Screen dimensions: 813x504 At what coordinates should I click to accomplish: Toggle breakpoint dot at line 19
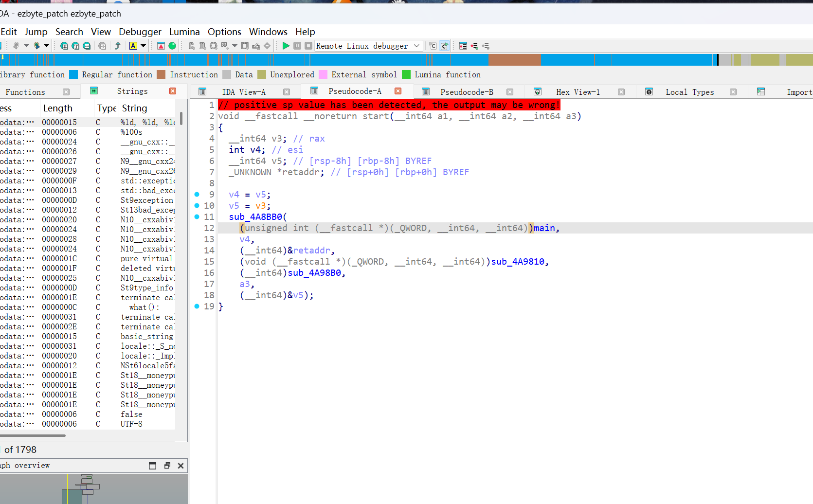(x=197, y=306)
